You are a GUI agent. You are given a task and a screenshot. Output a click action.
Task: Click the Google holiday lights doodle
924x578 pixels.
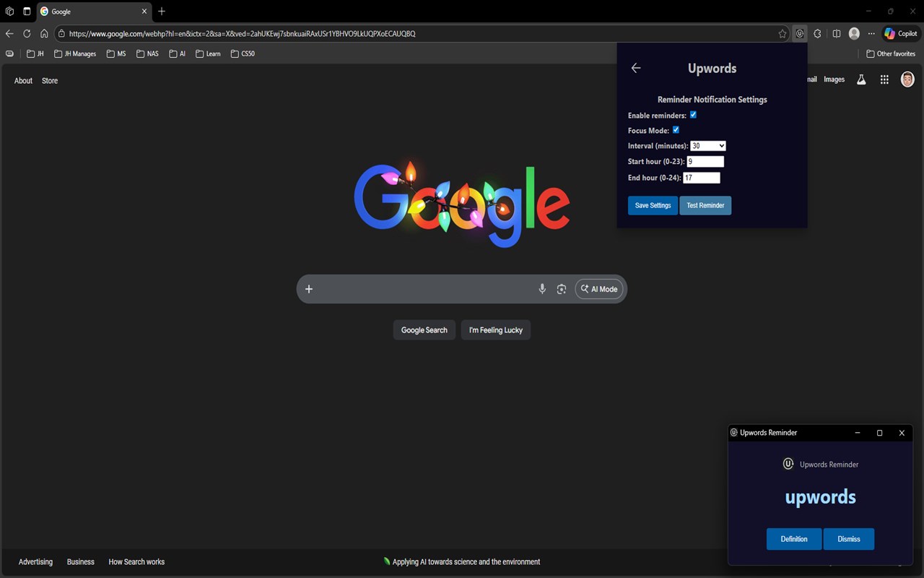(x=462, y=204)
